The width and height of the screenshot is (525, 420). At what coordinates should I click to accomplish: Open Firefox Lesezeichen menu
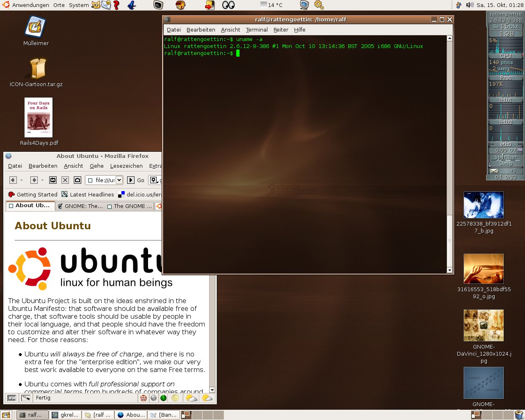coord(126,166)
